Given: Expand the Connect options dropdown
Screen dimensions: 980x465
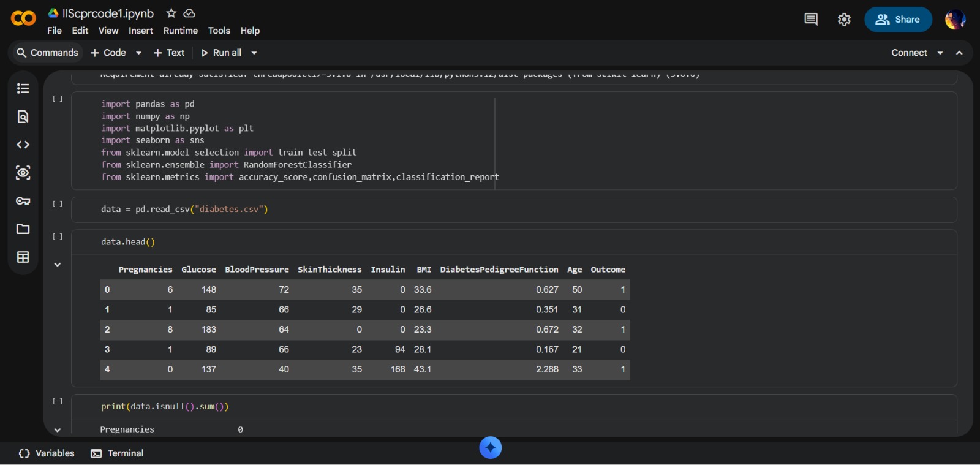Looking at the screenshot, I should [x=940, y=53].
